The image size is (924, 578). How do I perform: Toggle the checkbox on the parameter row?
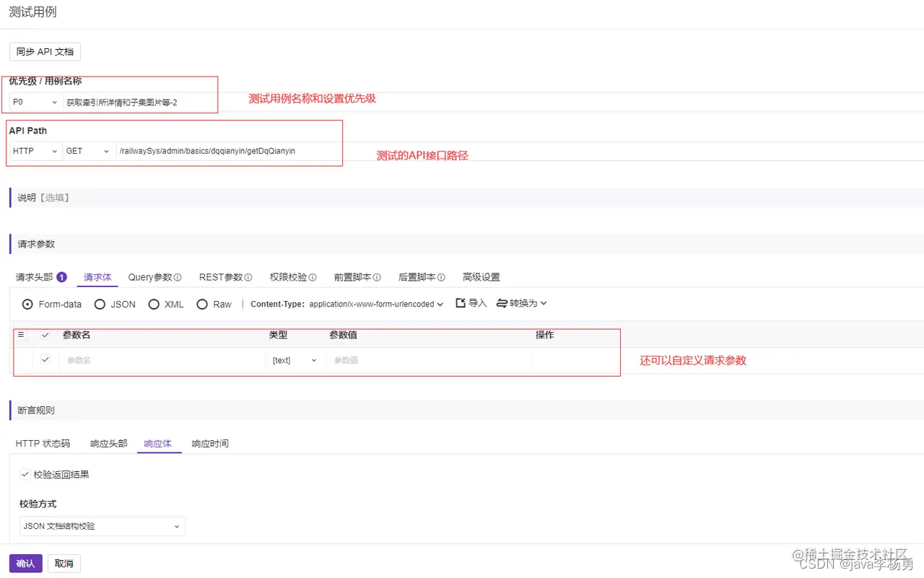pos(45,359)
